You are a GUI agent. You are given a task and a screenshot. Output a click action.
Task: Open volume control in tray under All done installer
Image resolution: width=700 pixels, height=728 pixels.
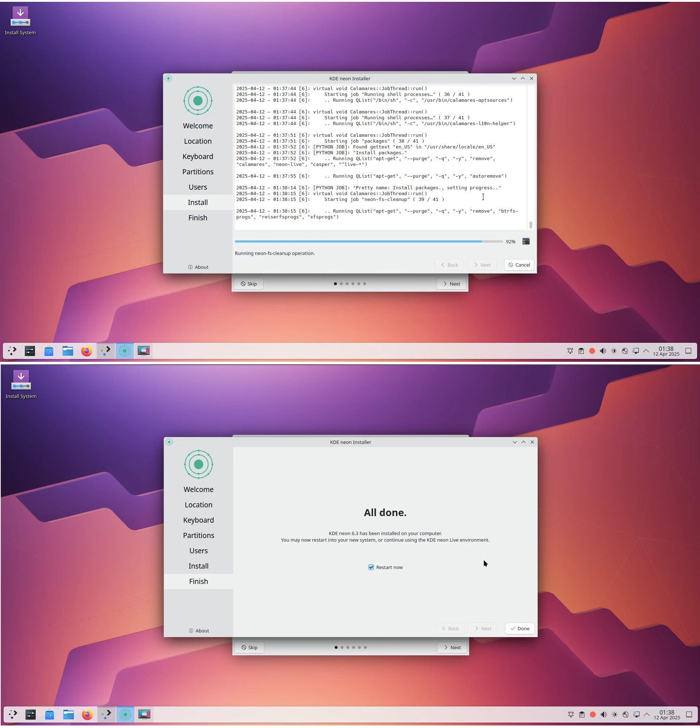click(x=603, y=715)
